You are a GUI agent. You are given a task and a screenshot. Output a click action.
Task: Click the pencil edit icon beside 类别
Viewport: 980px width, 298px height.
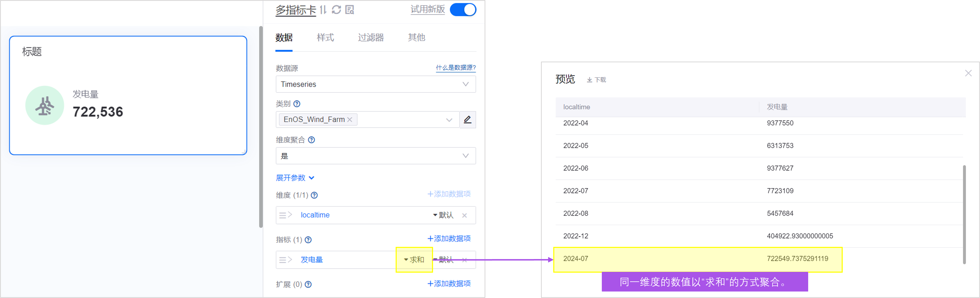(468, 120)
